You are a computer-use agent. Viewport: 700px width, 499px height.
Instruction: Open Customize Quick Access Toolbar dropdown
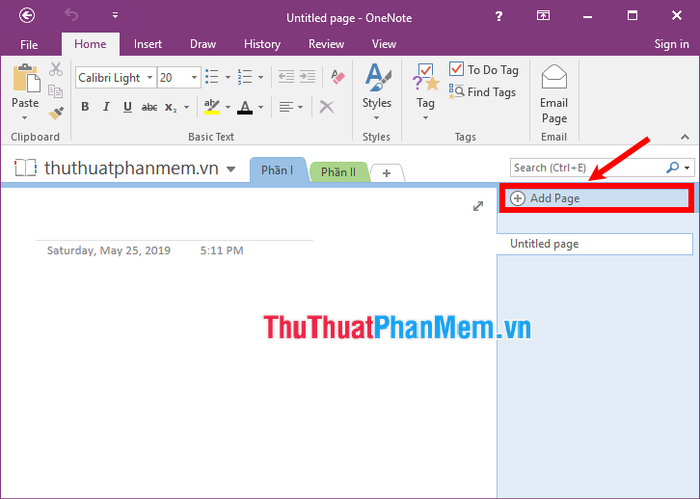(115, 15)
